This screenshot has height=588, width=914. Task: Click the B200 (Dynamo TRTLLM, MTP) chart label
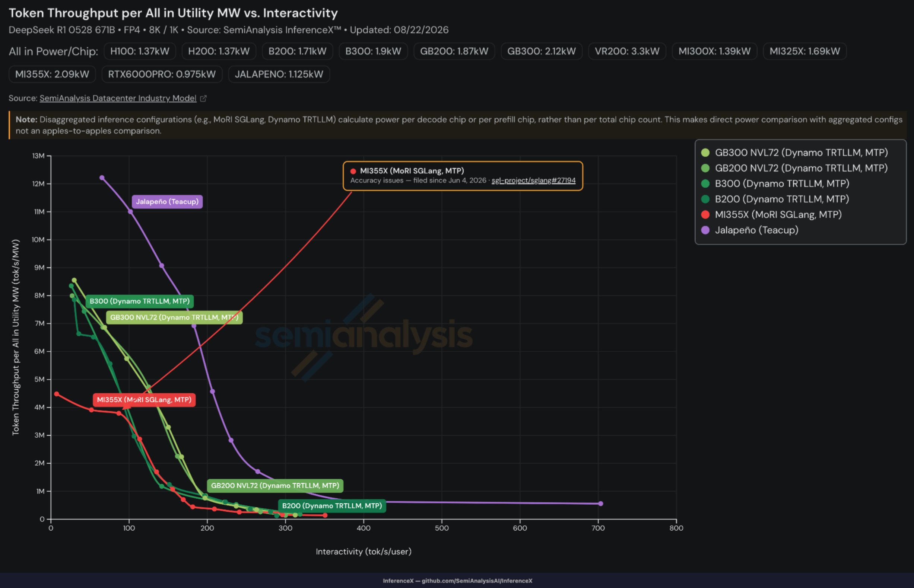pyautogui.click(x=332, y=506)
